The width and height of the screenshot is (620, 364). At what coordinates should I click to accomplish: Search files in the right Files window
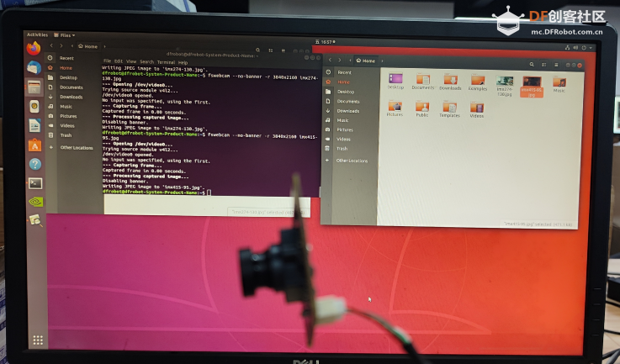coord(532,65)
